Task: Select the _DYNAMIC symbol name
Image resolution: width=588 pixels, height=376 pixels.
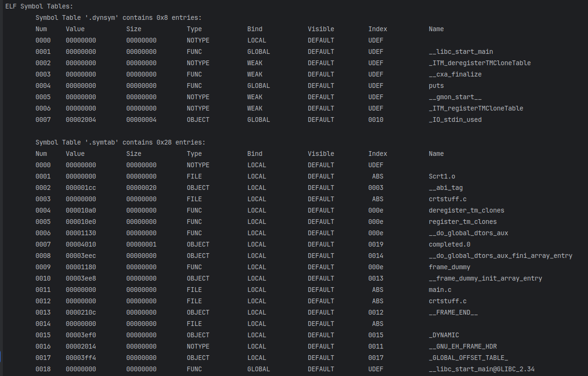Action: pos(443,335)
